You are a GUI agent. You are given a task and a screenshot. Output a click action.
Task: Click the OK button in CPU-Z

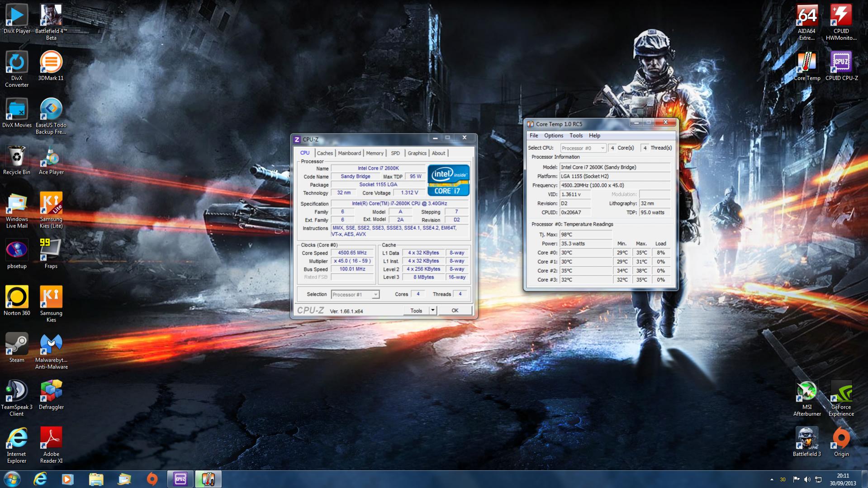point(455,310)
